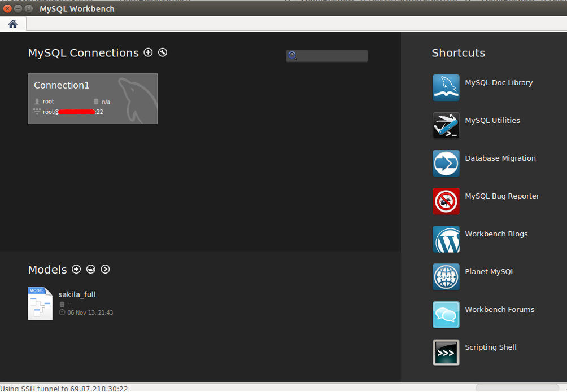Click the Shortcuts heading
Viewport: 567px width, 392px height.
coord(459,53)
